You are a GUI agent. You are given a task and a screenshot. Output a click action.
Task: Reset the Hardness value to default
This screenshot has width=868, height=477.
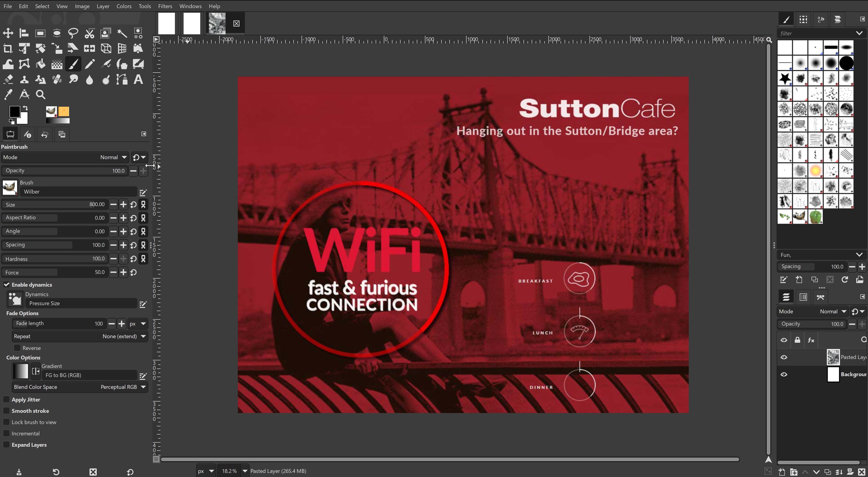click(133, 259)
